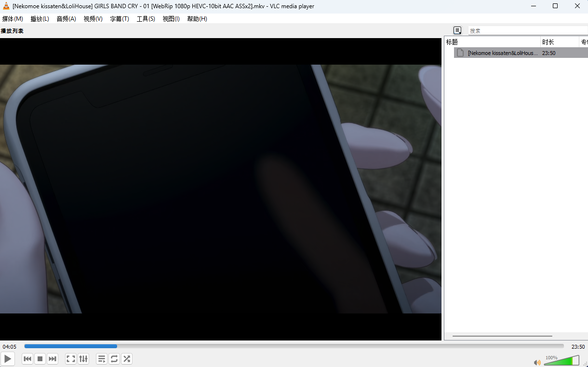Skip to the next media item

53,359
